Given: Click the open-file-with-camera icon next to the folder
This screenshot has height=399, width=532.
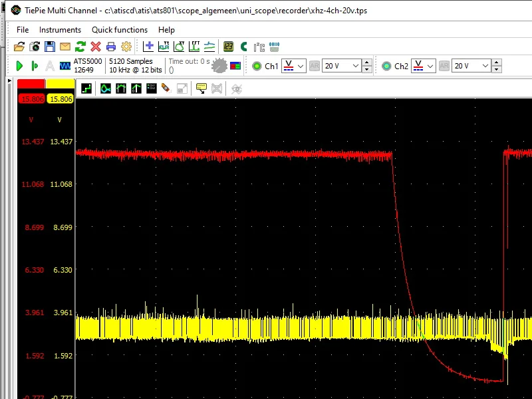Looking at the screenshot, I should point(35,47).
